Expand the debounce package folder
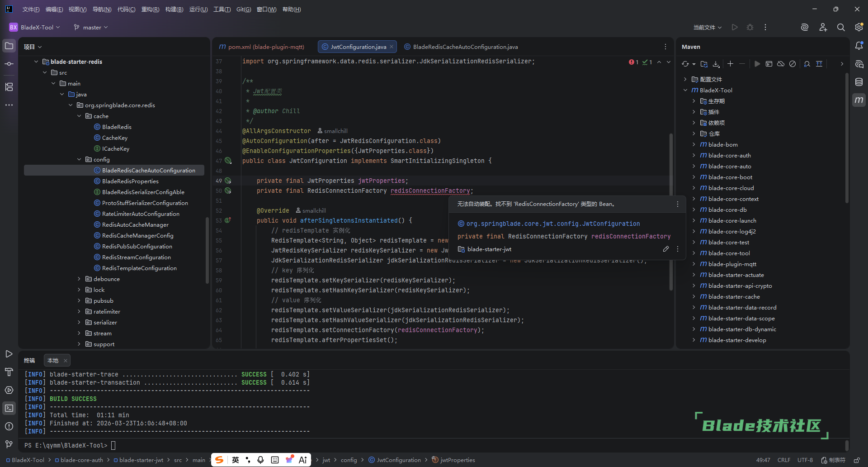868x467 pixels. [x=79, y=279]
